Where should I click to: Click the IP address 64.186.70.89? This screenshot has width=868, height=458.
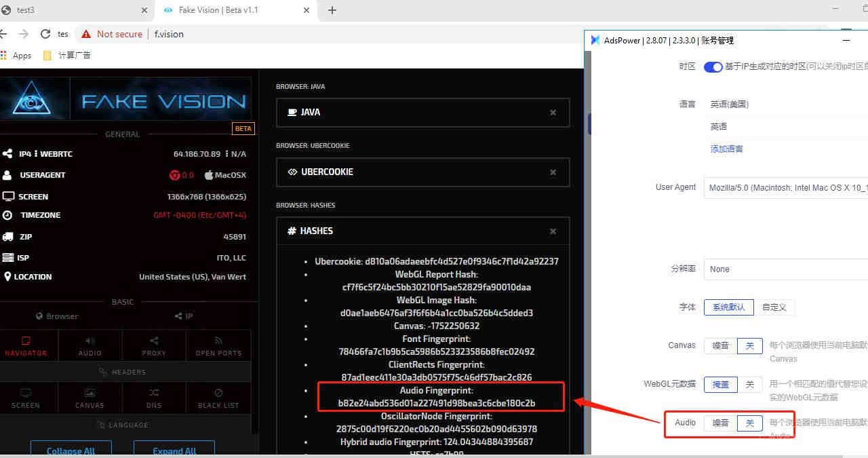[197, 154]
